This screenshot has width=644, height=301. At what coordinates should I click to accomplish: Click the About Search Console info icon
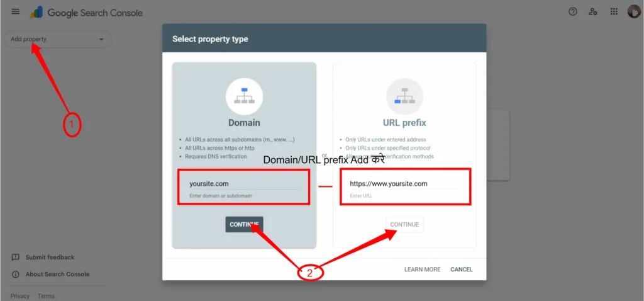pyautogui.click(x=15, y=275)
